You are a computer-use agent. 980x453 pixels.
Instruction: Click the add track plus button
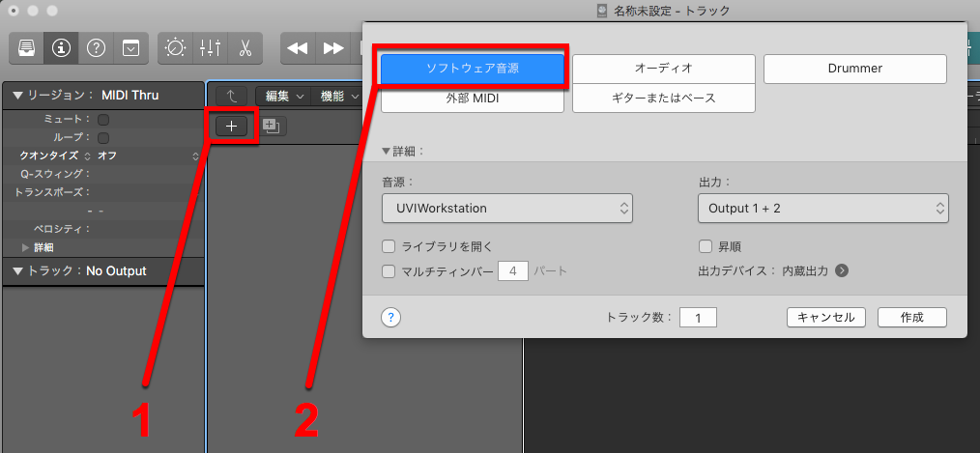click(232, 127)
